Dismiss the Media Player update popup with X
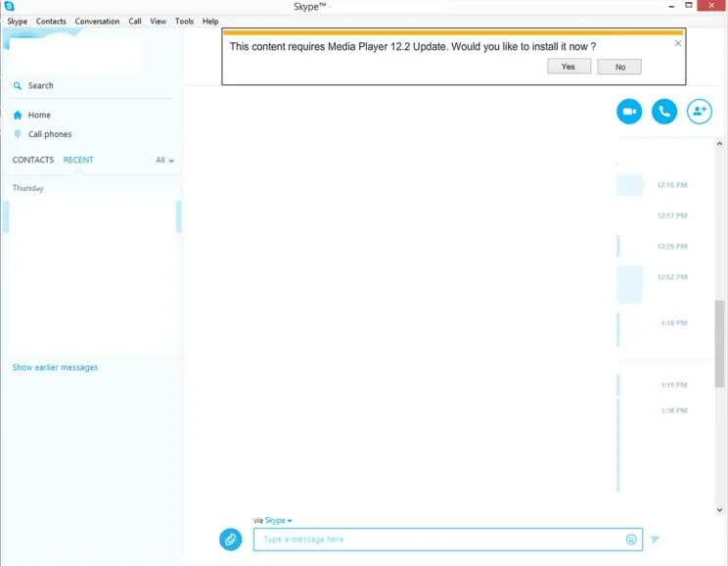 (x=678, y=43)
